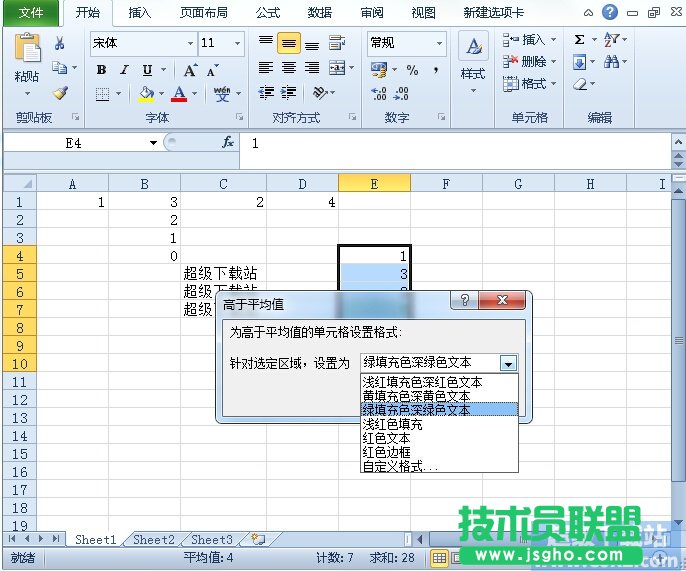Choose 浅红填充色深红色文本 from the list

pyautogui.click(x=422, y=382)
